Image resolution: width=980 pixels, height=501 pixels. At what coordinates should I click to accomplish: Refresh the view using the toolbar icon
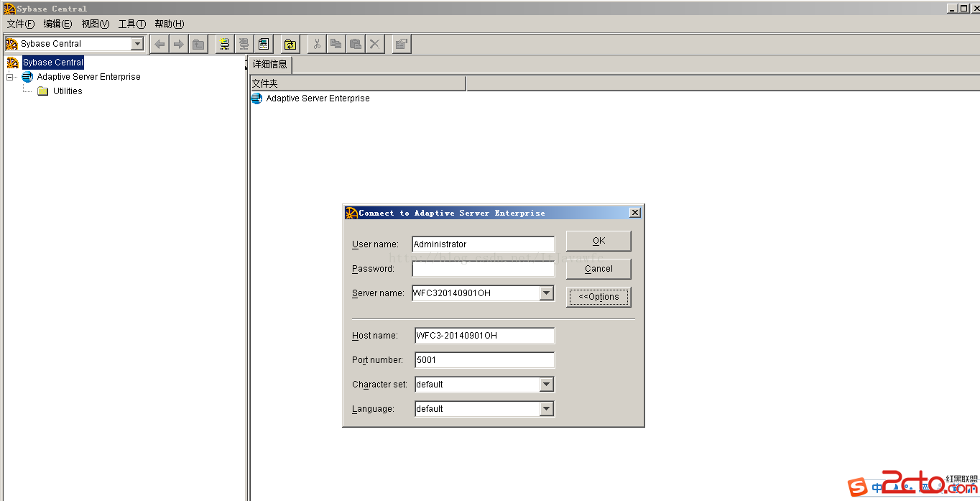pyautogui.click(x=290, y=44)
